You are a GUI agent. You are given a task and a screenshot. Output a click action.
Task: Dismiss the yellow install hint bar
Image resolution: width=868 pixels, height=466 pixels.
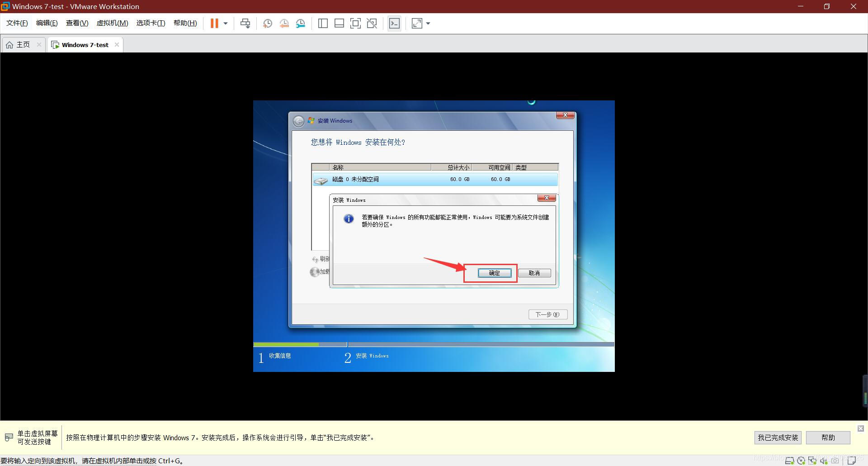(861, 428)
